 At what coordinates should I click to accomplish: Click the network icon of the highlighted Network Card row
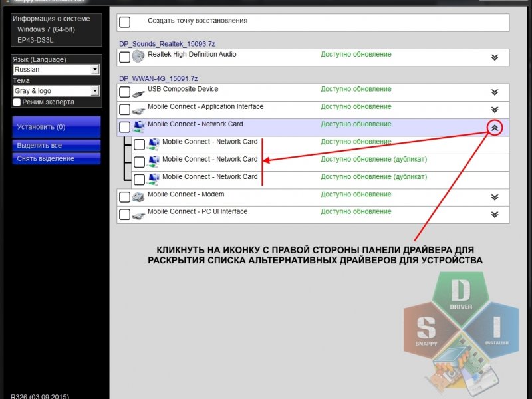click(x=138, y=126)
